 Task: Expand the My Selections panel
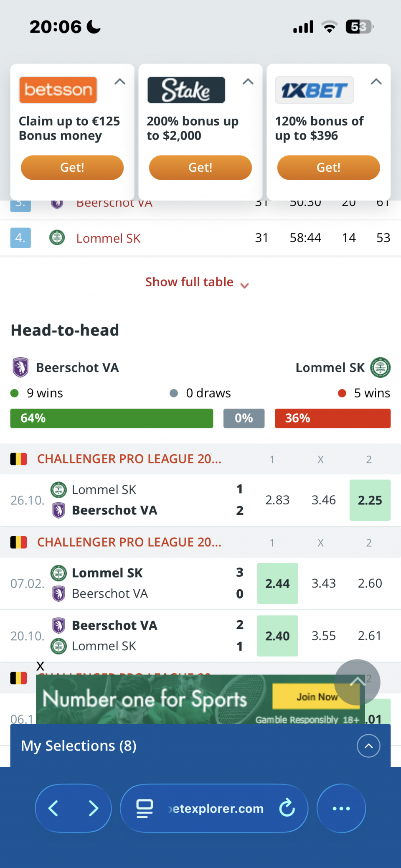pos(368,746)
